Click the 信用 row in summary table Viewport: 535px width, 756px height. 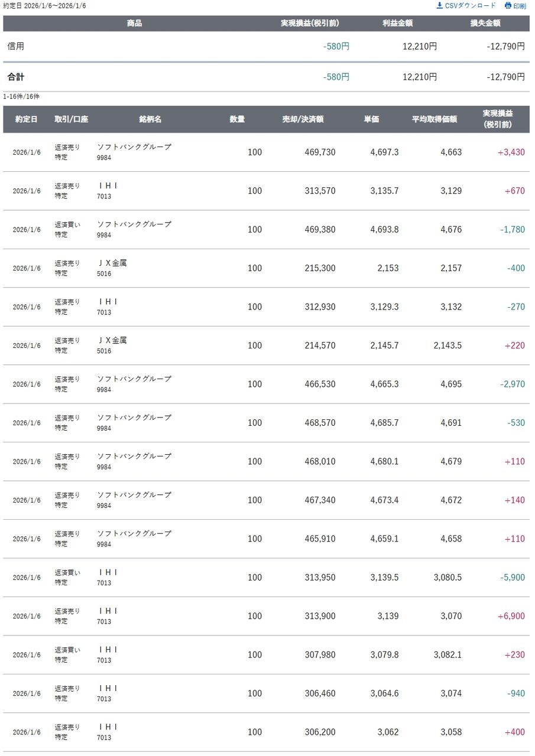pyautogui.click(x=16, y=46)
